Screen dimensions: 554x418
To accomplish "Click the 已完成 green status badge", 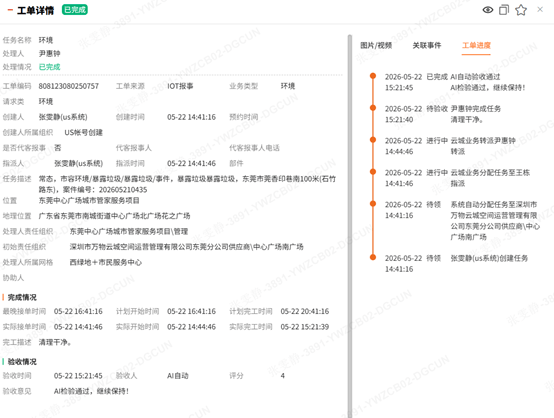I will click(x=75, y=10).
